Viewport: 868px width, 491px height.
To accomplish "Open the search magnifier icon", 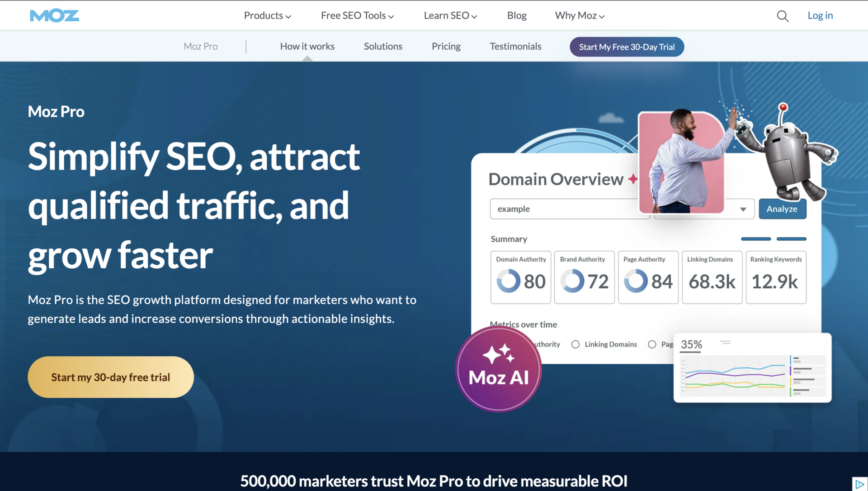I will click(x=783, y=16).
